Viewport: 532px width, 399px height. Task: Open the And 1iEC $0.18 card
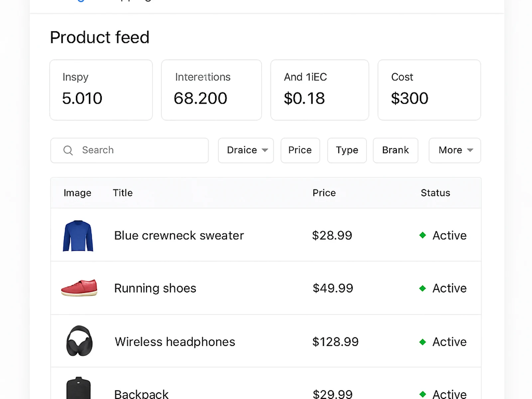coord(320,90)
